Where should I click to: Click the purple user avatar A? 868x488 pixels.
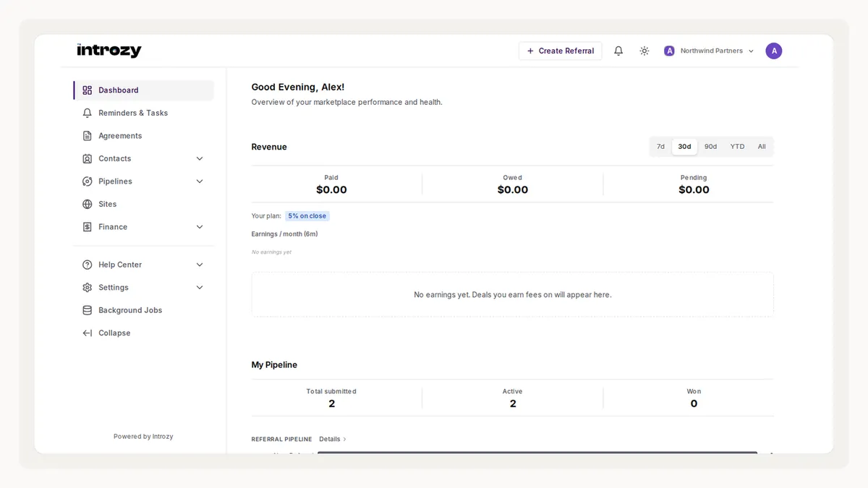tap(774, 51)
